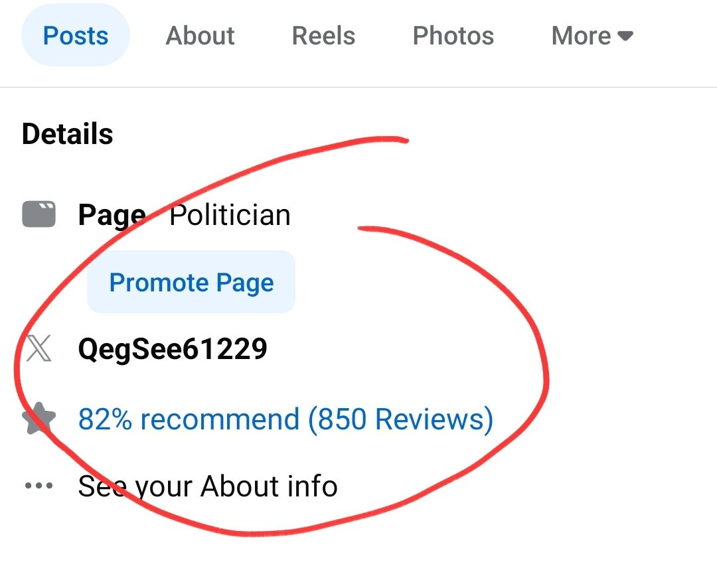Tap the three-dots icon beside About info
The width and height of the screenshot is (717, 588).
coord(39,485)
